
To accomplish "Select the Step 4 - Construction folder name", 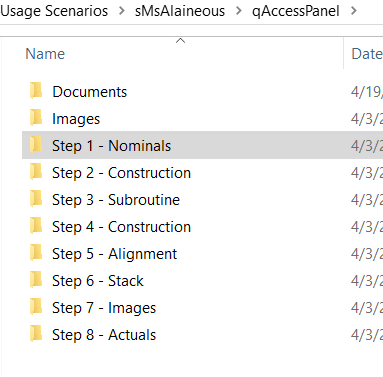I will tap(121, 227).
